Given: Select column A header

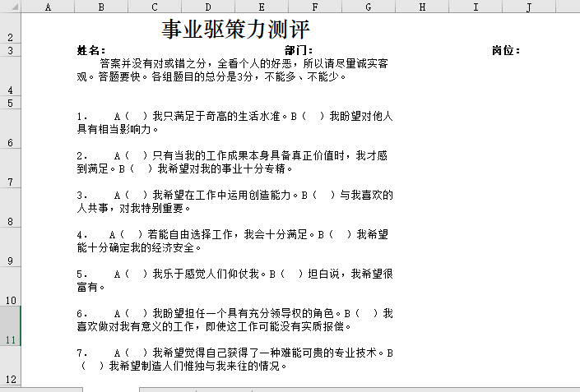Looking at the screenshot, I should click(x=47, y=7).
